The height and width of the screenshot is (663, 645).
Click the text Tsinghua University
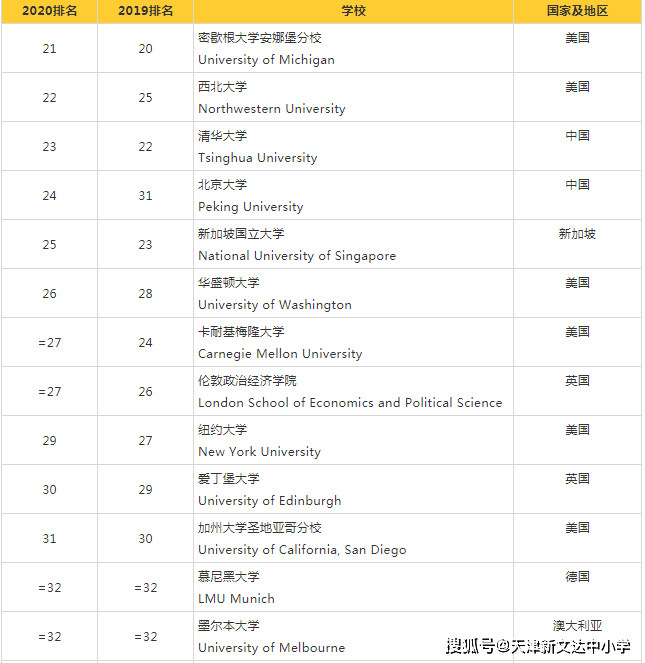pos(258,158)
